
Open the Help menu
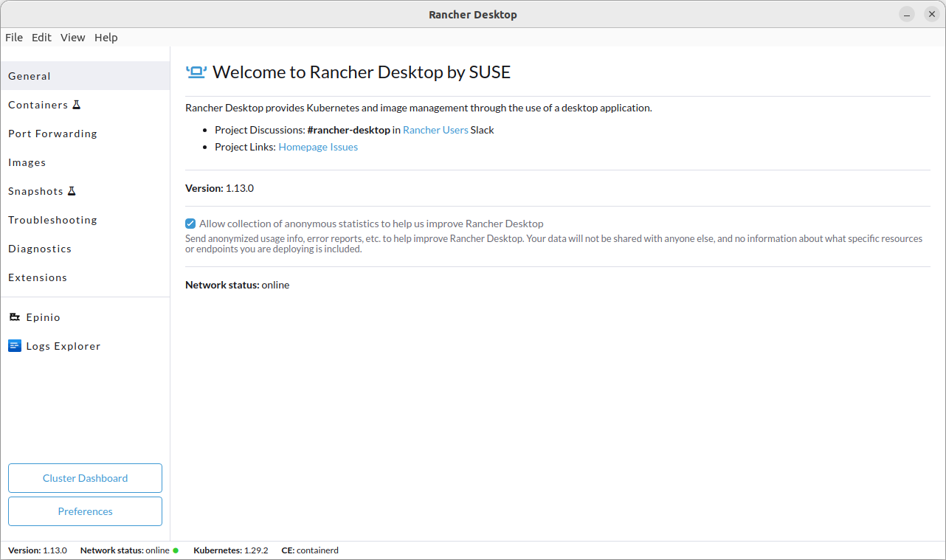(106, 38)
